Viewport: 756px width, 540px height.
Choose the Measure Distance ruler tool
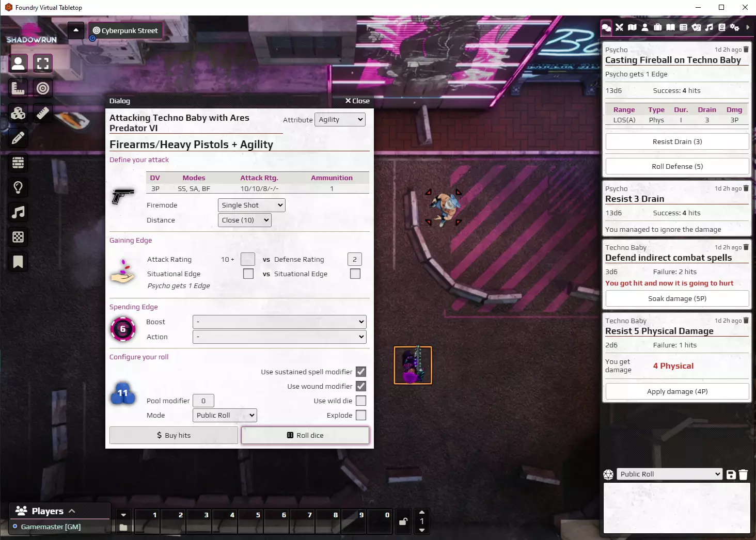tap(43, 113)
